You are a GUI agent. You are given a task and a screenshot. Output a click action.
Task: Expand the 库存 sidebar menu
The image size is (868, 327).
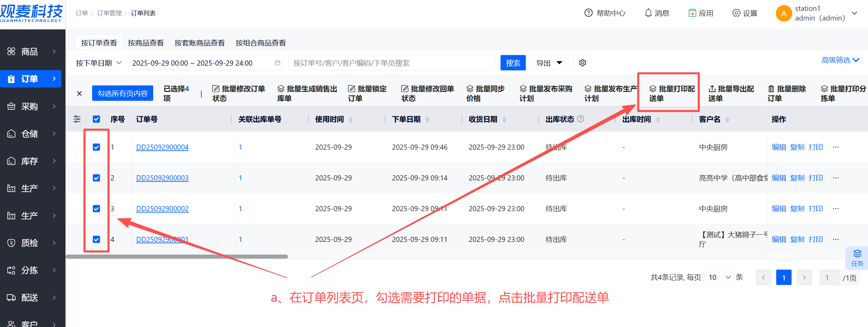[31, 161]
